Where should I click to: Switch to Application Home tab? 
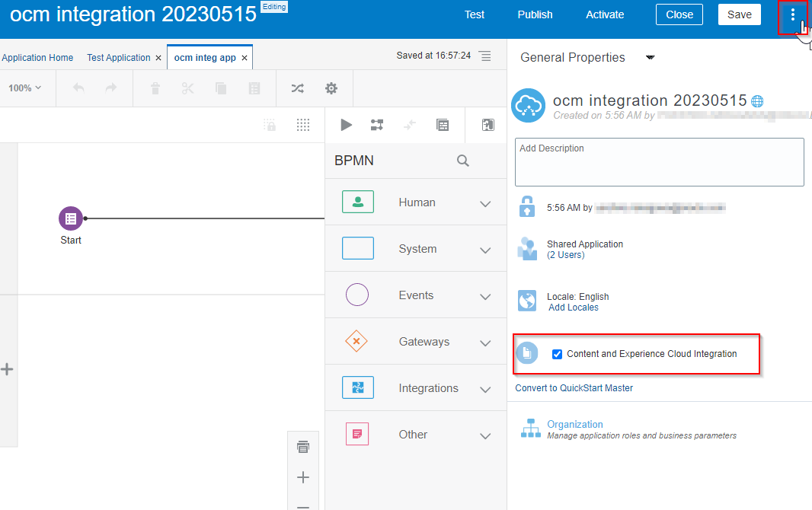(x=37, y=57)
